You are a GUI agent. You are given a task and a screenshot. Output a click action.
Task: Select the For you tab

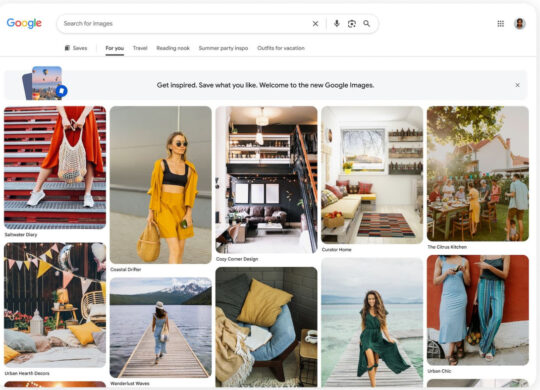pyautogui.click(x=115, y=48)
